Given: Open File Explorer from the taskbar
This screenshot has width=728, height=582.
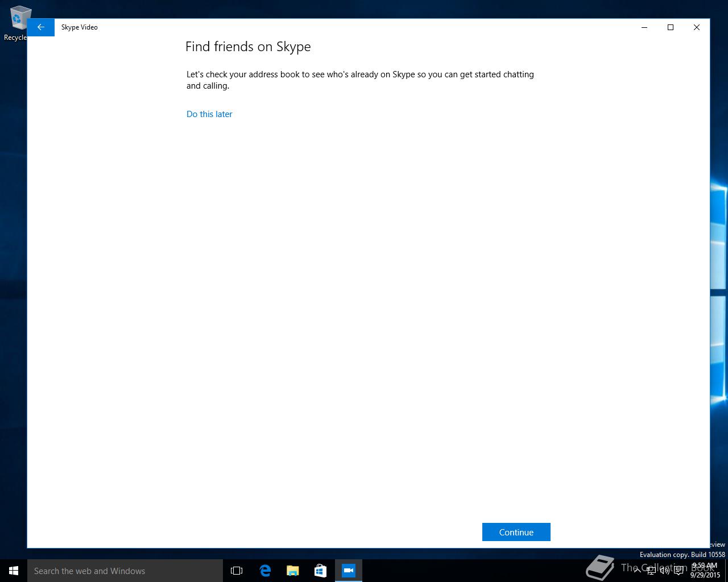Looking at the screenshot, I should click(292, 571).
